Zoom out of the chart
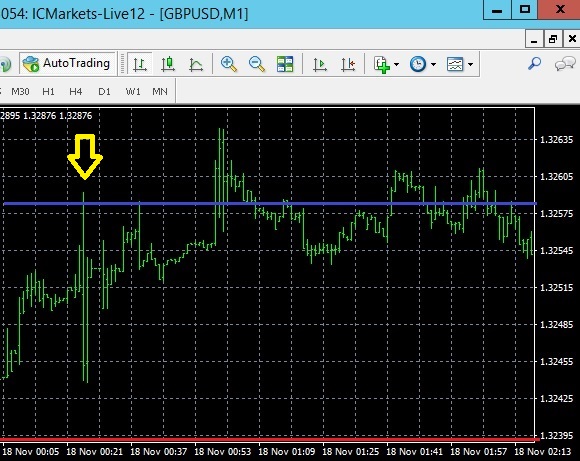The image size is (580, 461). click(x=257, y=64)
